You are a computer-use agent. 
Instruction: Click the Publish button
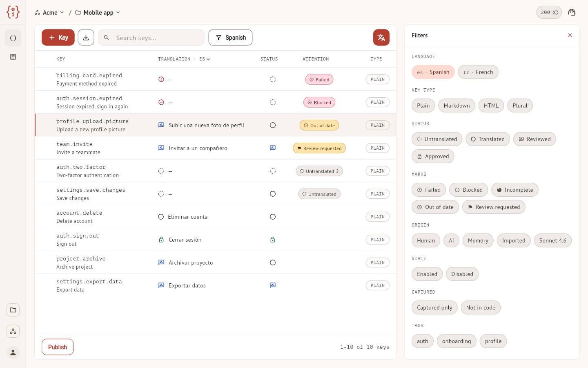[x=58, y=347]
